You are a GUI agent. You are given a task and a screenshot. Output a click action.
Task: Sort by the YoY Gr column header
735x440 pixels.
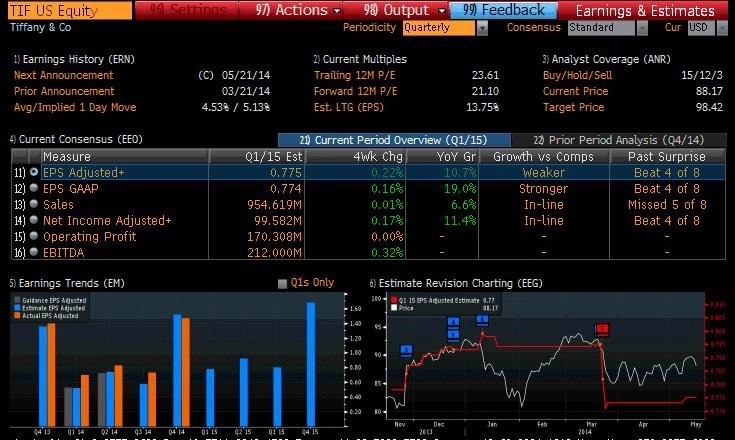(x=442, y=157)
